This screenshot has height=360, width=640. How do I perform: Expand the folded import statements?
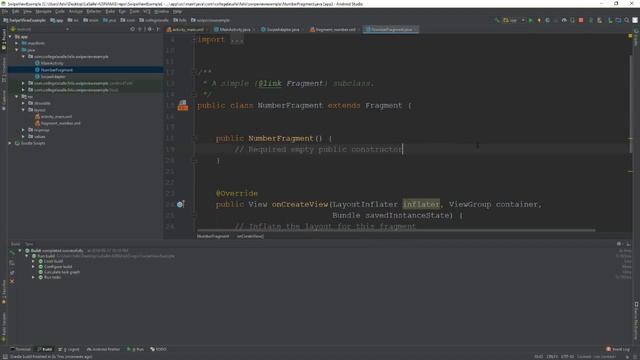(237, 40)
